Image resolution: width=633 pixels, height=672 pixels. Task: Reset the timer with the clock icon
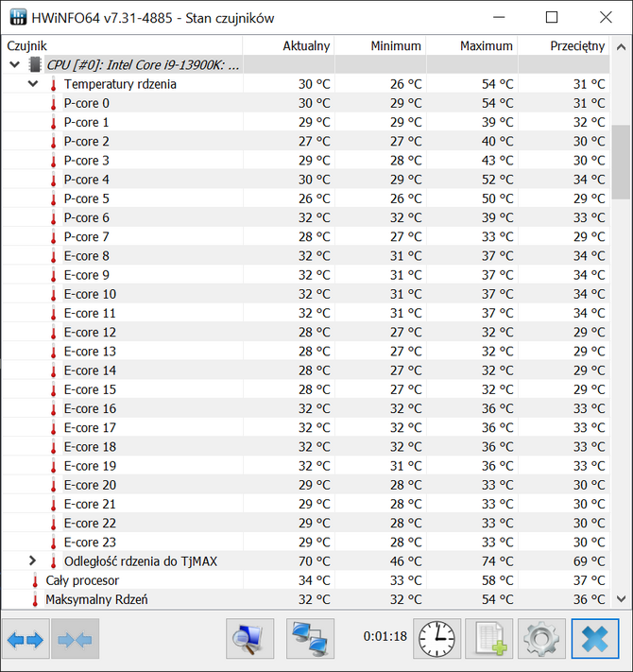point(436,639)
